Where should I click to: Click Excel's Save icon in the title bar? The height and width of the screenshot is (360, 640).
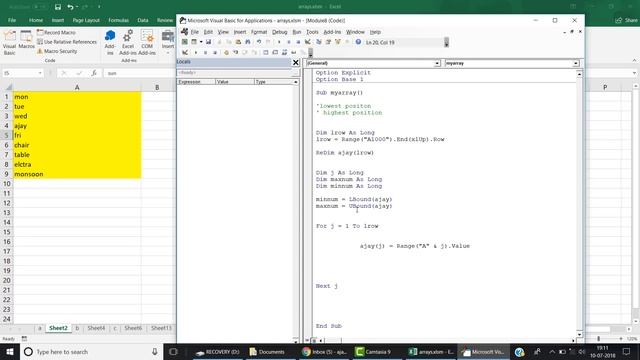[x=58, y=7]
